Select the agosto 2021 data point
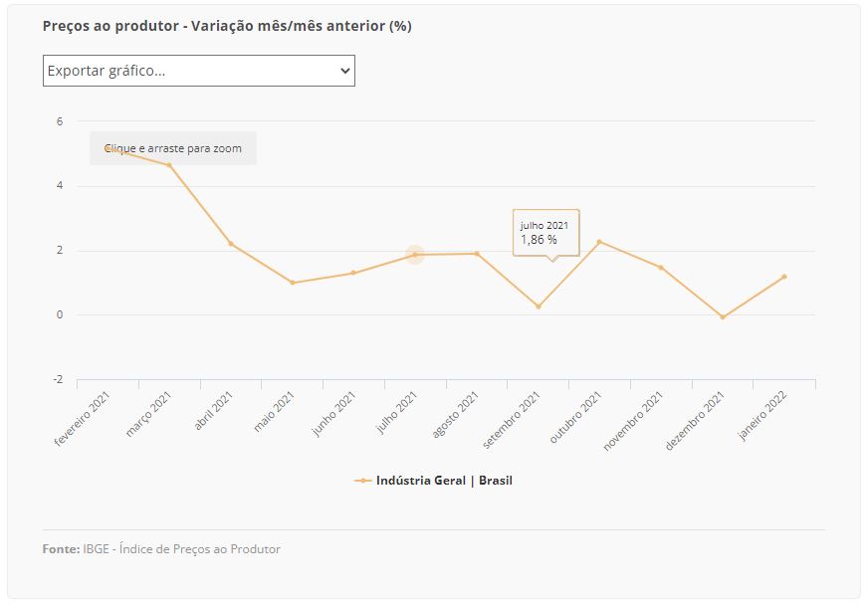The width and height of the screenshot is (868, 606). pos(477,254)
